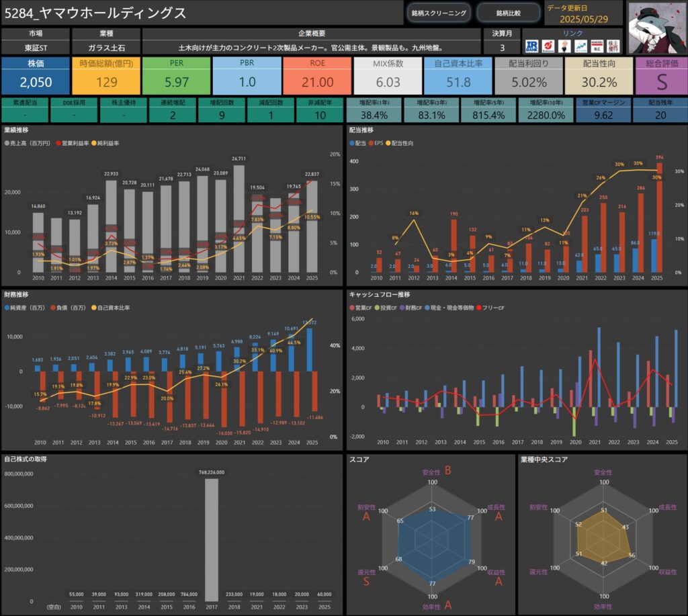
Task: Select the 総合評価 card showing S
Action: 662,75
